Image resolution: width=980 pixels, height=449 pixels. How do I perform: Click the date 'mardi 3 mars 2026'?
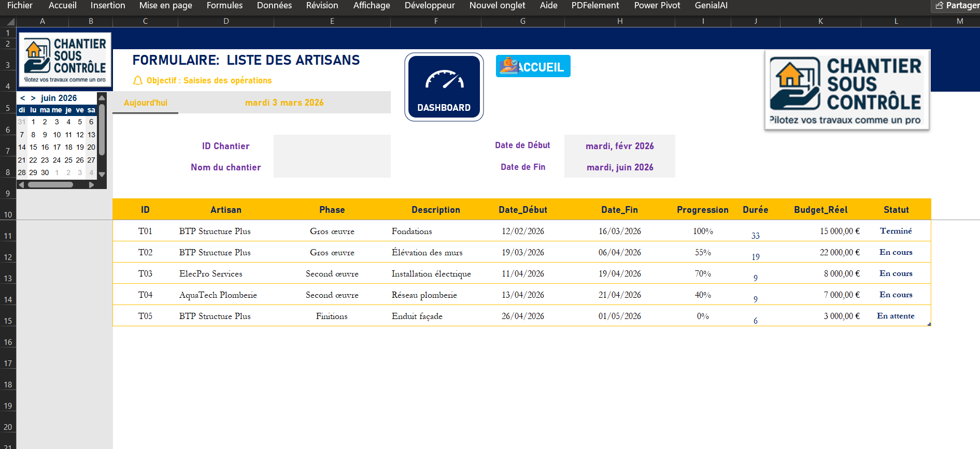[285, 103]
